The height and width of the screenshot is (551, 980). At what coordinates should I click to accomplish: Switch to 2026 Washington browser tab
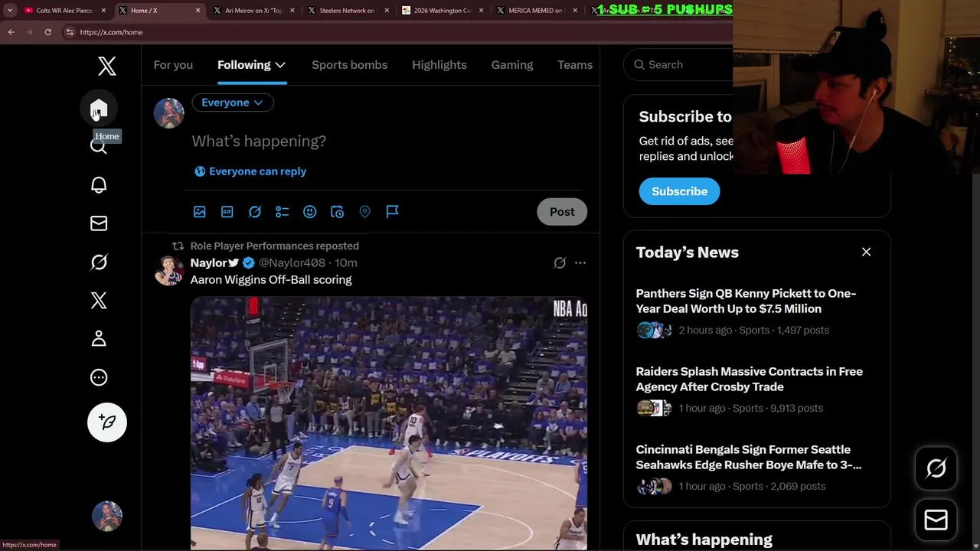(443, 11)
